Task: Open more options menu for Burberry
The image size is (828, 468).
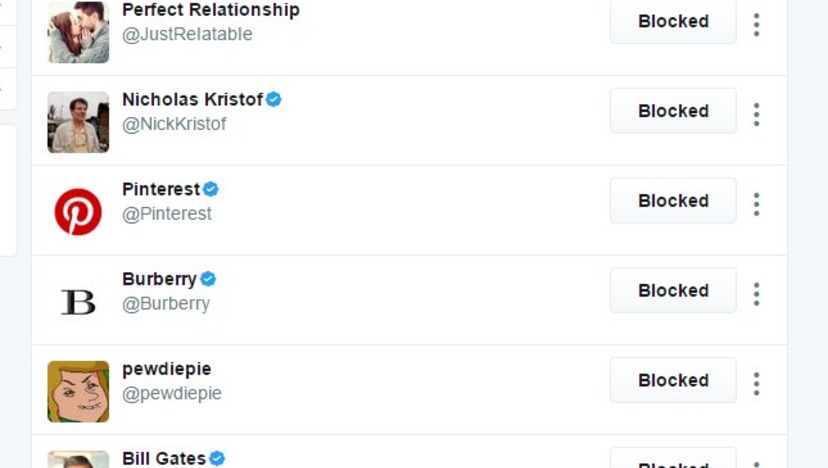Action: click(x=756, y=294)
